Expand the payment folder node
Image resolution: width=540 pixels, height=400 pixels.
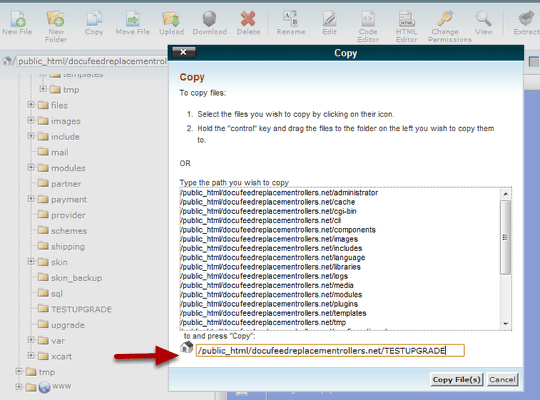point(31,199)
